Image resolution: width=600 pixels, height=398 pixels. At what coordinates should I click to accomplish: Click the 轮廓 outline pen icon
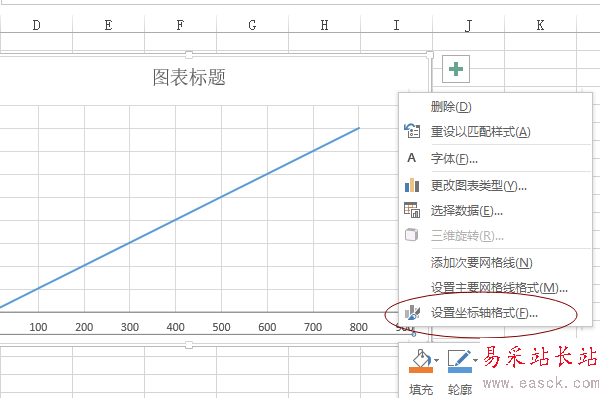pyautogui.click(x=460, y=361)
